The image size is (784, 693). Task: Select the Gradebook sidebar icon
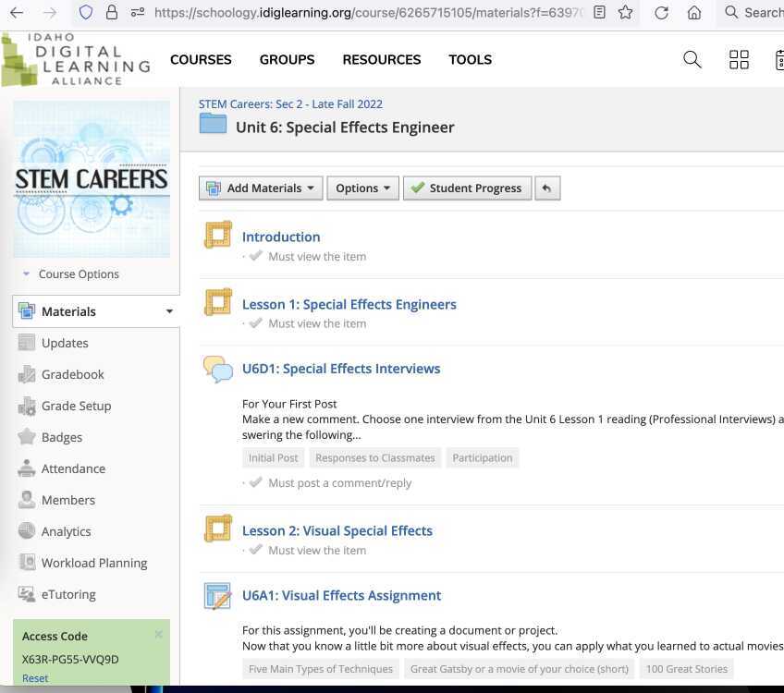tap(27, 374)
